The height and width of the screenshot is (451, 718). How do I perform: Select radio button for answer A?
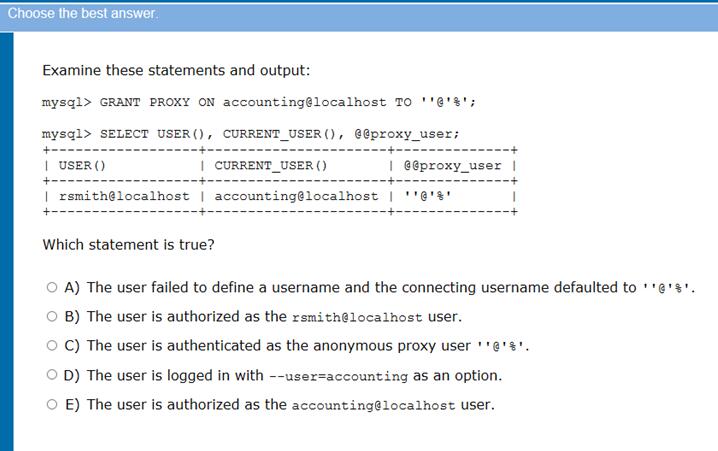(52, 287)
